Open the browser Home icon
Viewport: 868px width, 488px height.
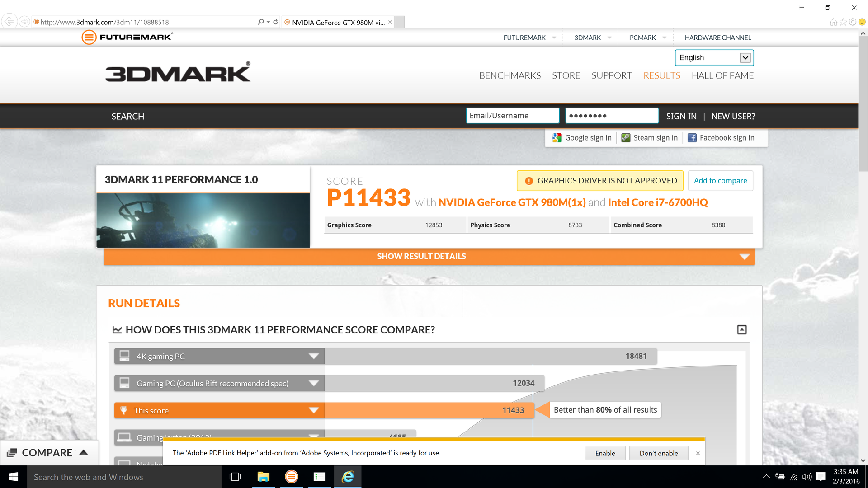point(833,22)
